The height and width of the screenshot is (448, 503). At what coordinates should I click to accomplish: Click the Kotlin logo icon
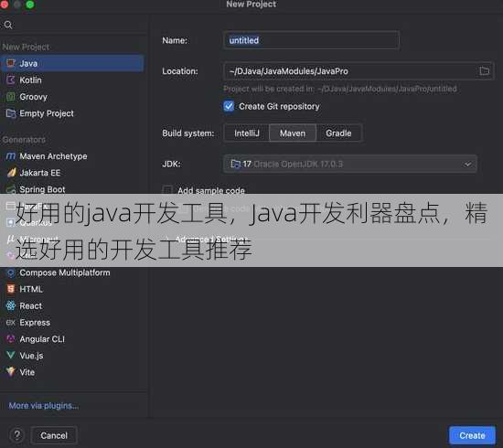(x=11, y=80)
